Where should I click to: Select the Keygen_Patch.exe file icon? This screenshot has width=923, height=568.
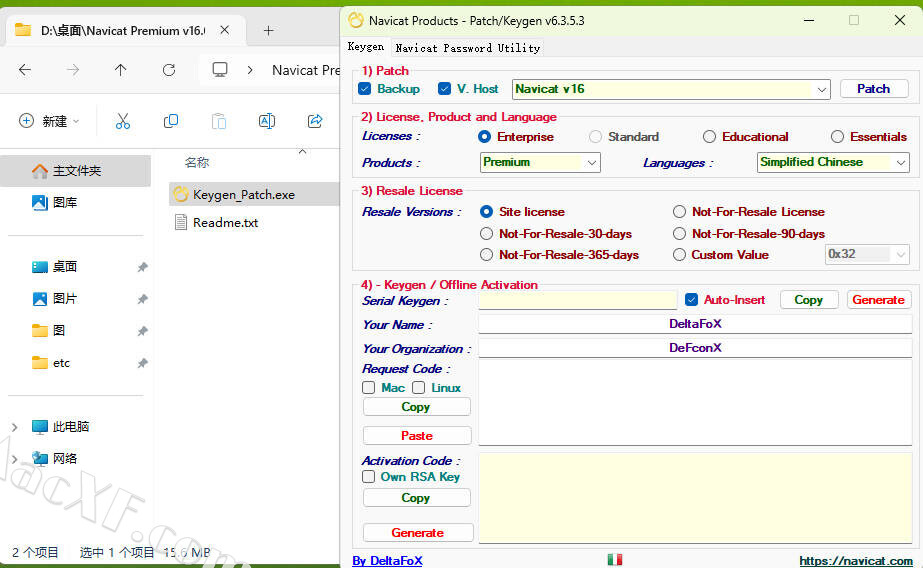(181, 194)
